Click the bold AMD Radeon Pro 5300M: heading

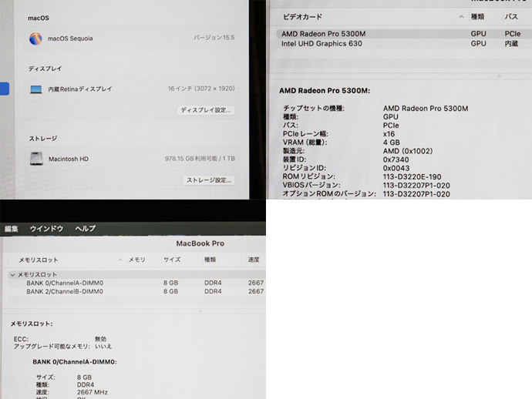tap(325, 91)
